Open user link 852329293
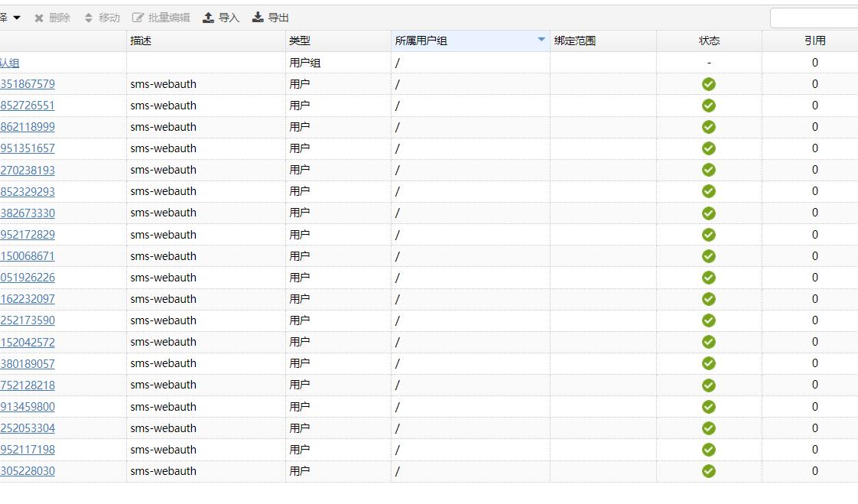This screenshot has width=858, height=504. [28, 191]
